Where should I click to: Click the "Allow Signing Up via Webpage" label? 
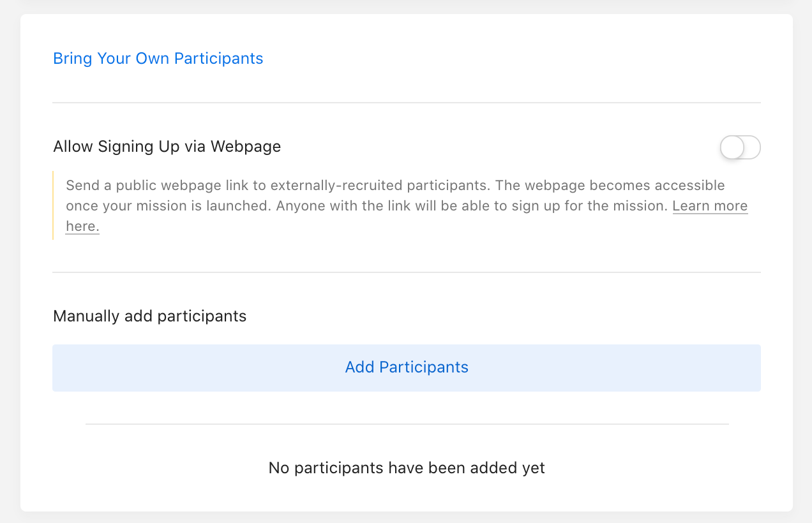pos(167,147)
